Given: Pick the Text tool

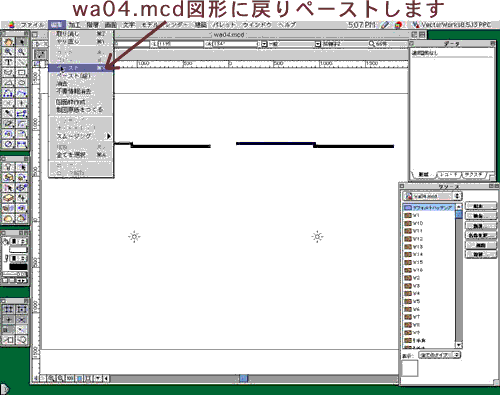Looking at the screenshot, I should 9,62.
